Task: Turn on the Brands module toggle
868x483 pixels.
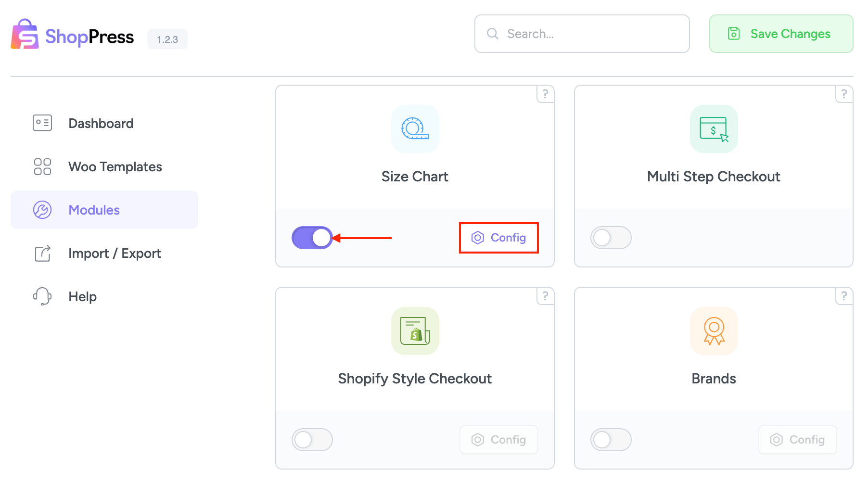Action: [x=611, y=439]
